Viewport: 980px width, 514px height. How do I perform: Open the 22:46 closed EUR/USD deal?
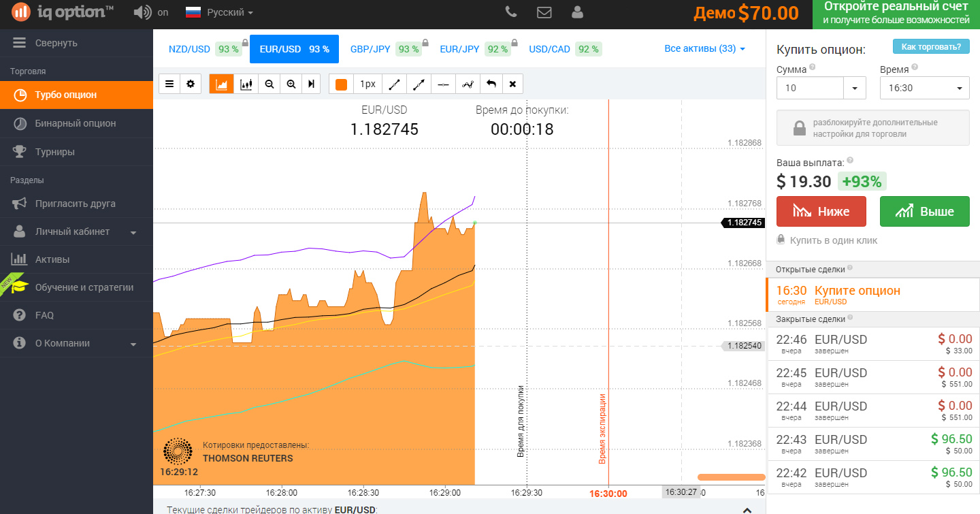click(874, 344)
